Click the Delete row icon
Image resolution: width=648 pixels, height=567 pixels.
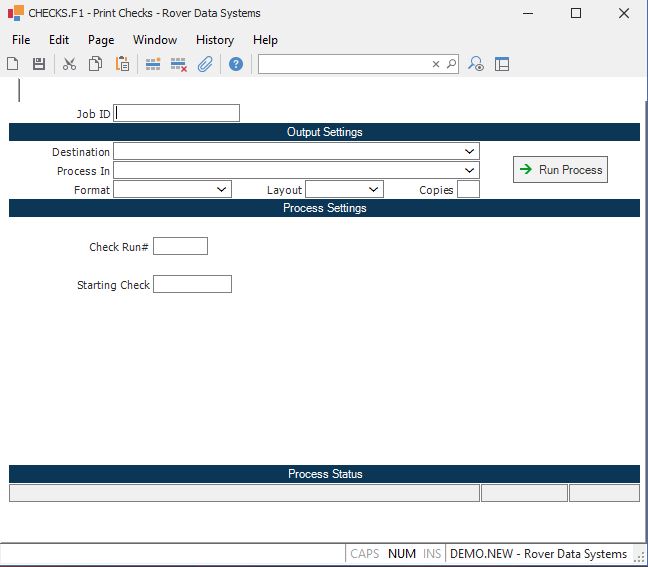pos(179,64)
